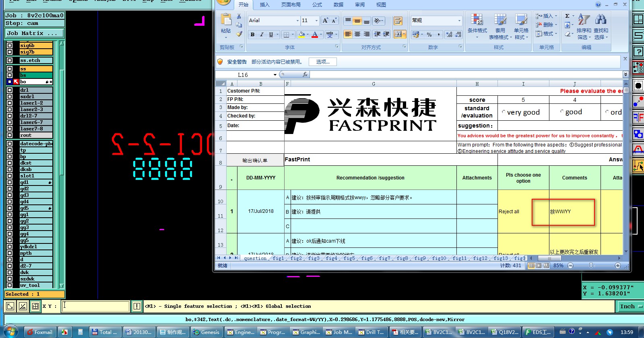
Task: Click the Genesis red-blue point measure tool
Action: (638, 101)
